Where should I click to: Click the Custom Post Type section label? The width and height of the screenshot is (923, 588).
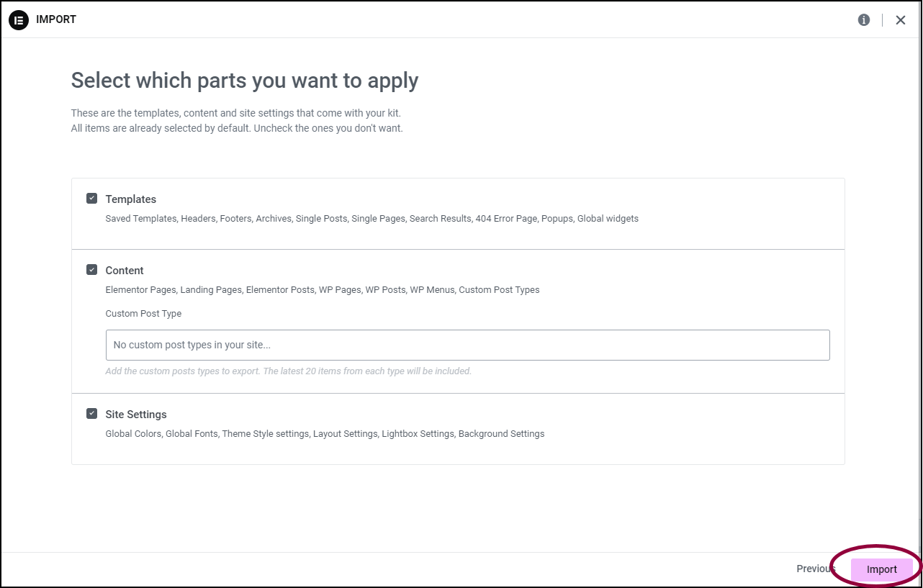coord(143,313)
